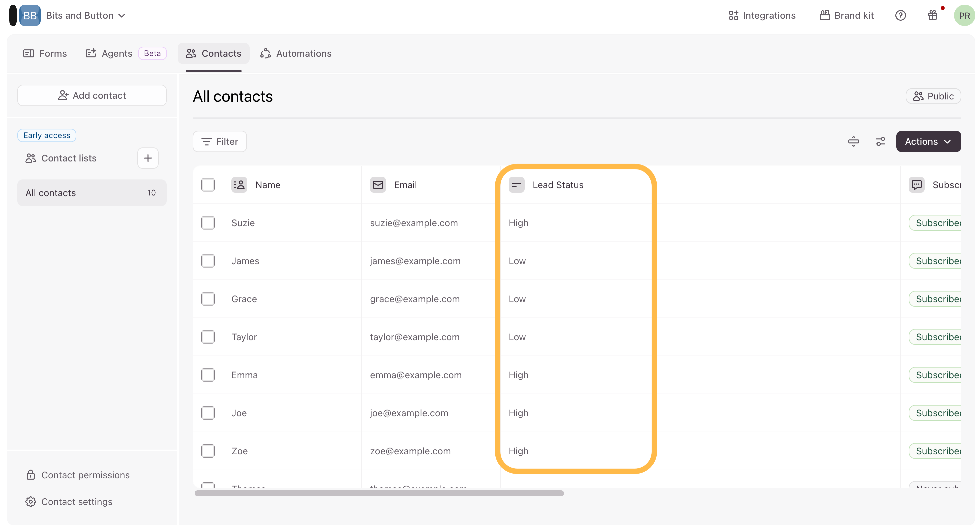The width and height of the screenshot is (980, 525).
Task: Expand the Actions dropdown
Action: pyautogui.click(x=928, y=142)
